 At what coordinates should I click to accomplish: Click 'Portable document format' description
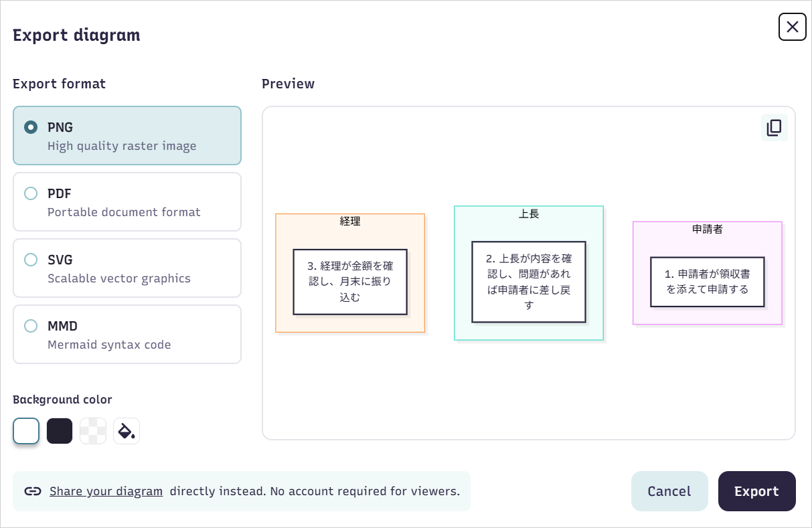point(124,212)
